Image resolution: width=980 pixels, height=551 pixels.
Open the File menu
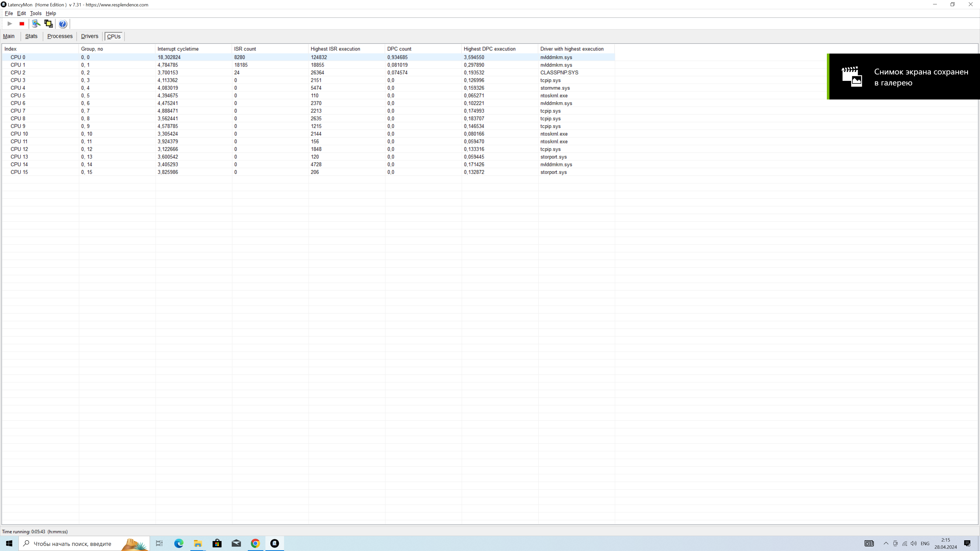coord(9,13)
